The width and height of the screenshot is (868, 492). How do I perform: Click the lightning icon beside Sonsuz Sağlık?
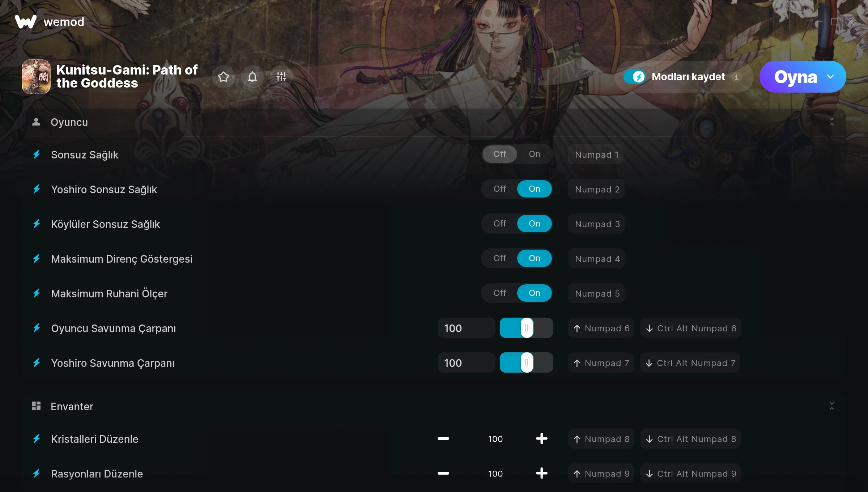point(37,154)
